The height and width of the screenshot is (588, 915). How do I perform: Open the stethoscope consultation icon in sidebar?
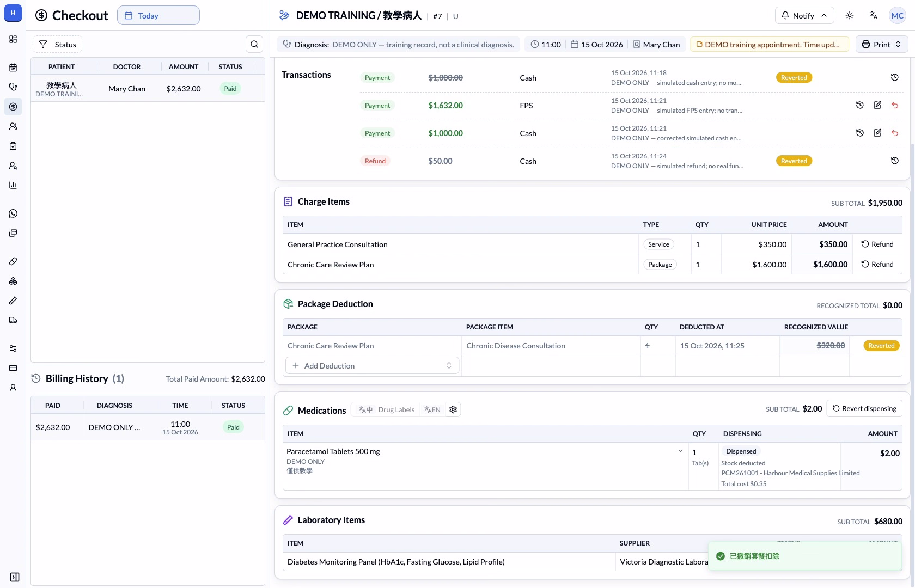pyautogui.click(x=13, y=87)
